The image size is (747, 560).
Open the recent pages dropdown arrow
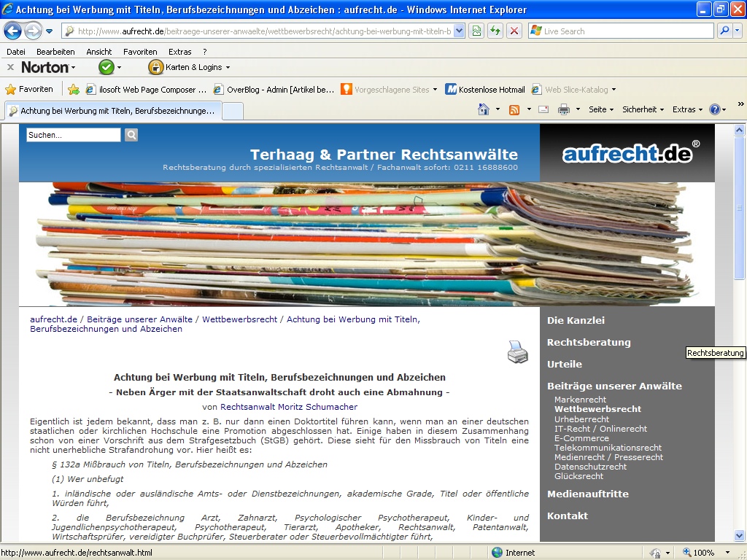click(x=49, y=31)
